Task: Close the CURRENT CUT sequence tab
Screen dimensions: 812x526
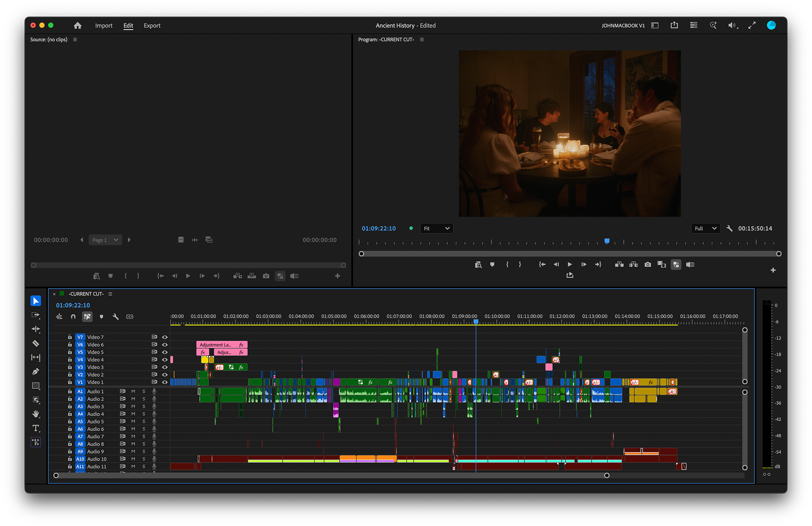Action: [x=54, y=294]
